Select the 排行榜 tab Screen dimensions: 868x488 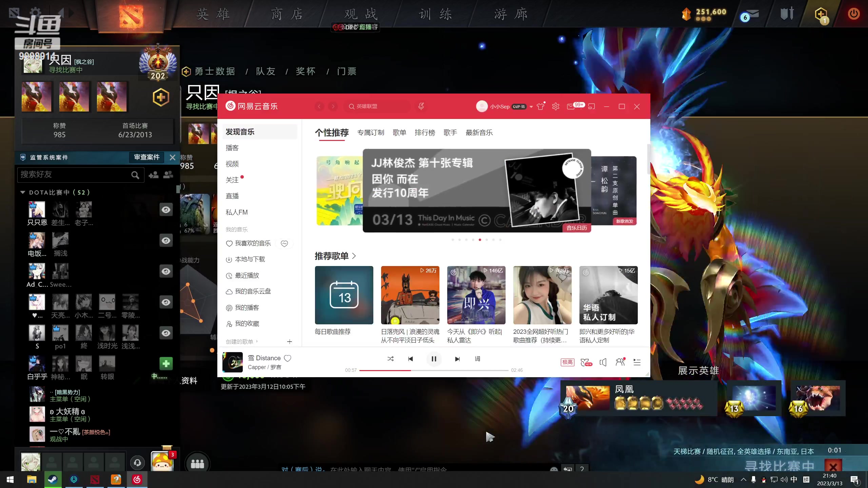pyautogui.click(x=425, y=133)
